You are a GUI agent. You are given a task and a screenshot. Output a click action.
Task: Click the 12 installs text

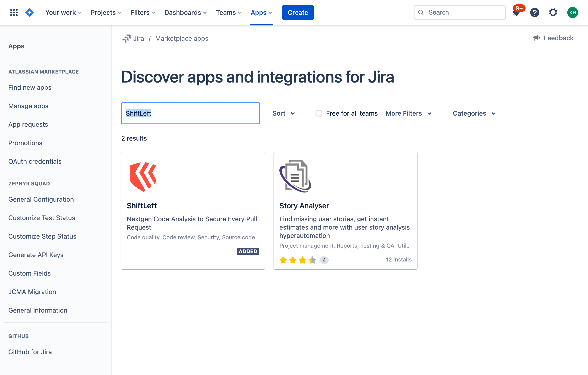point(399,260)
